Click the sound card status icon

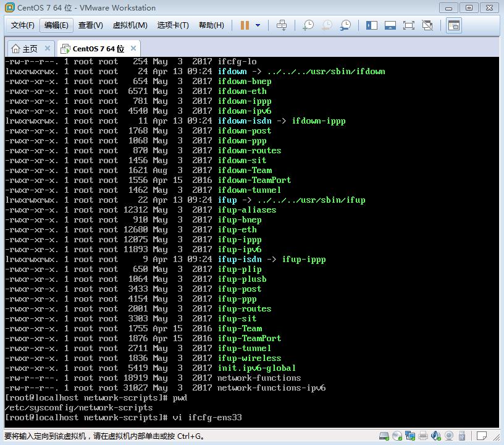click(436, 436)
